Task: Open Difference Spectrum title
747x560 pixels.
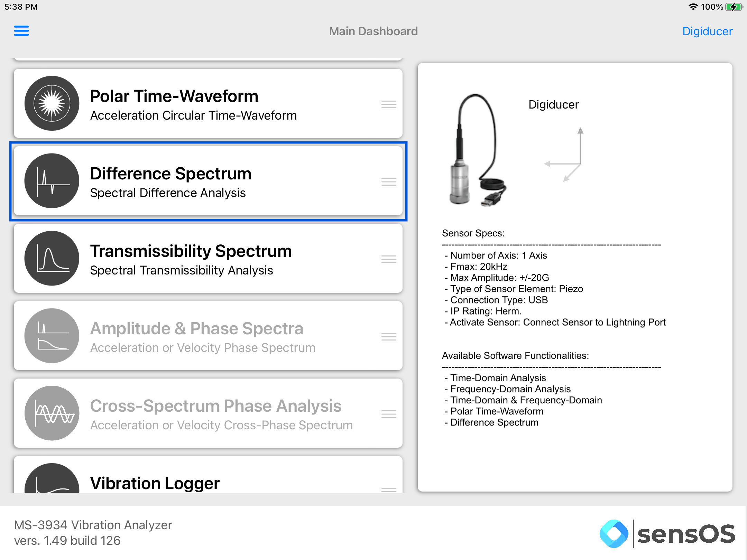Action: pos(171,174)
